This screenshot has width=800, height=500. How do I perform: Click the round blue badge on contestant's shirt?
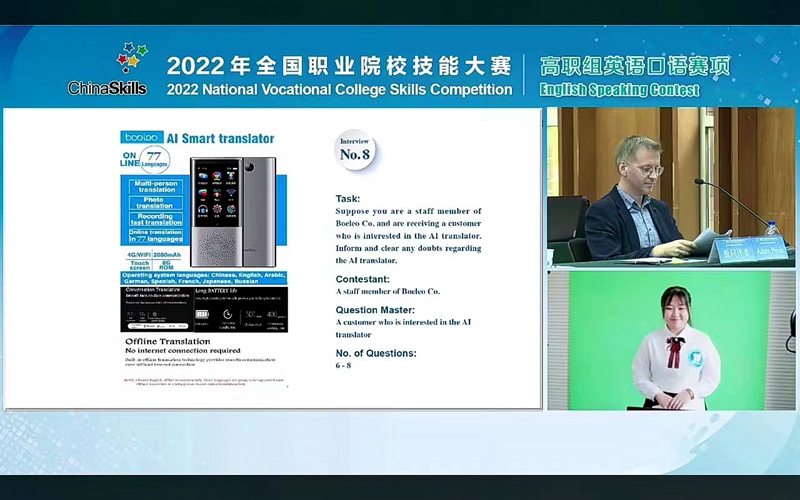click(x=695, y=359)
